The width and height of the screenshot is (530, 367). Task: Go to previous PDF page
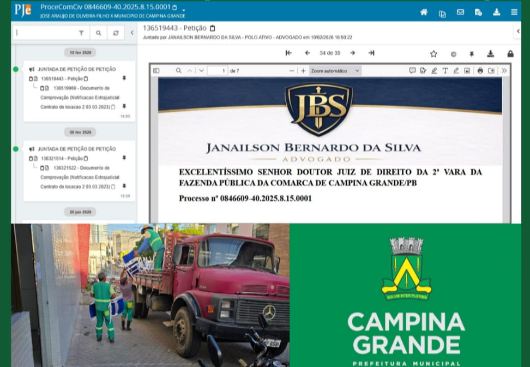click(x=190, y=71)
